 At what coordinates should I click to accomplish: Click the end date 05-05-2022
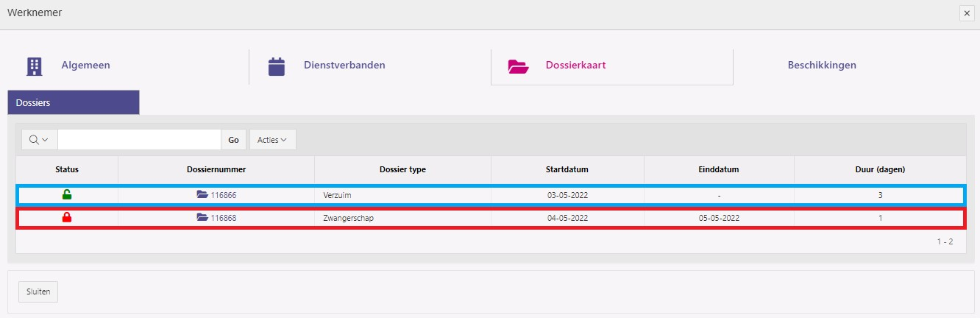[x=719, y=218]
